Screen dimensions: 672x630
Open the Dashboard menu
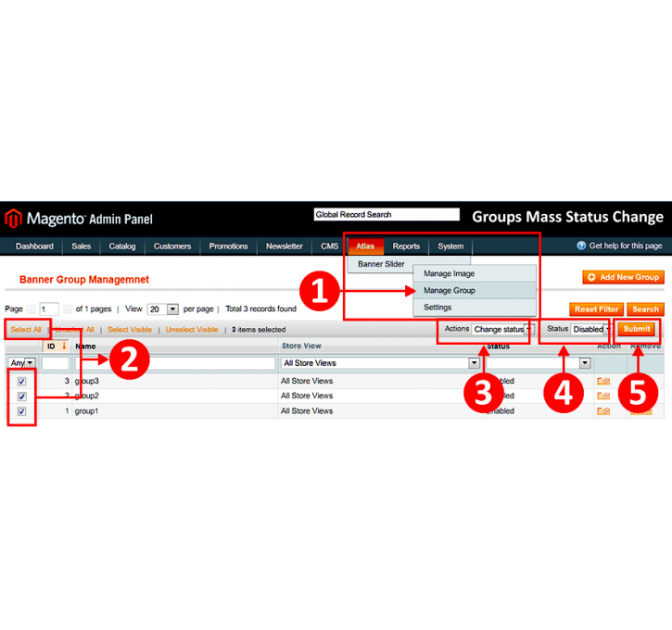(x=34, y=246)
